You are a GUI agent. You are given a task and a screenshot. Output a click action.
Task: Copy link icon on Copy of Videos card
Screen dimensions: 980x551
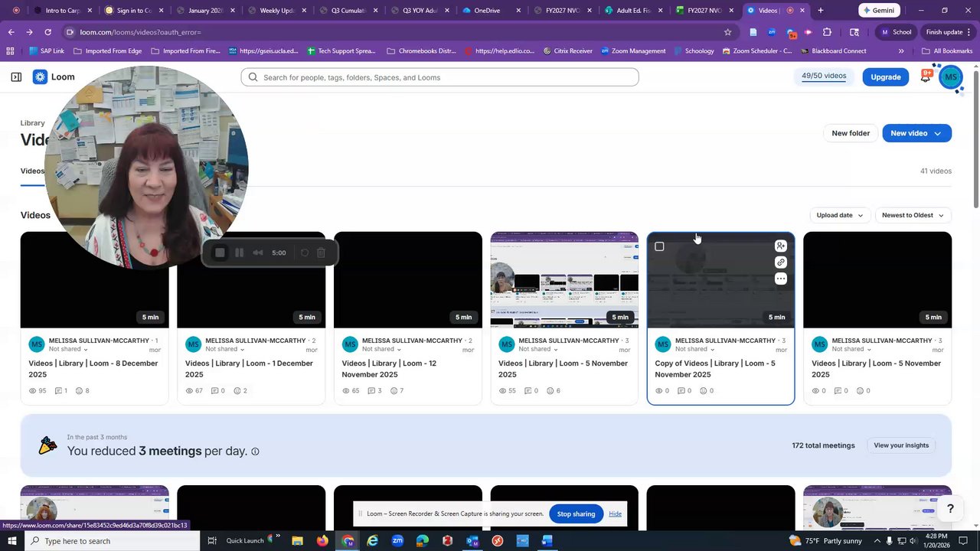(780, 262)
